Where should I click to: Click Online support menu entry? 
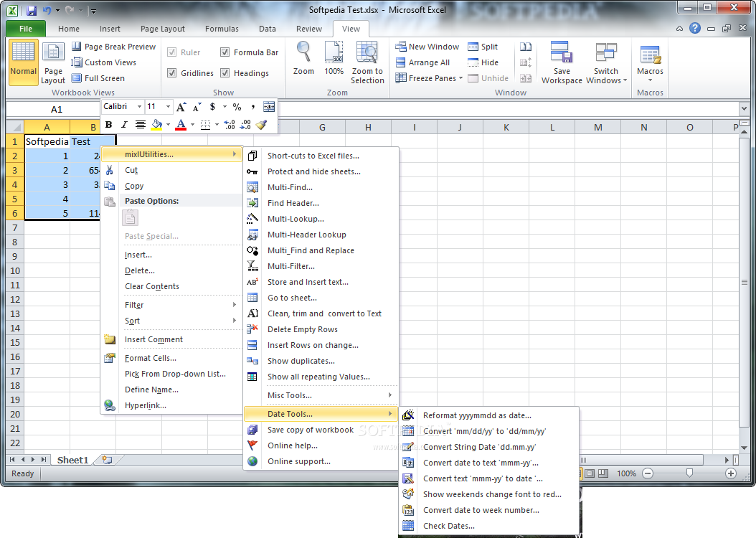(321, 461)
